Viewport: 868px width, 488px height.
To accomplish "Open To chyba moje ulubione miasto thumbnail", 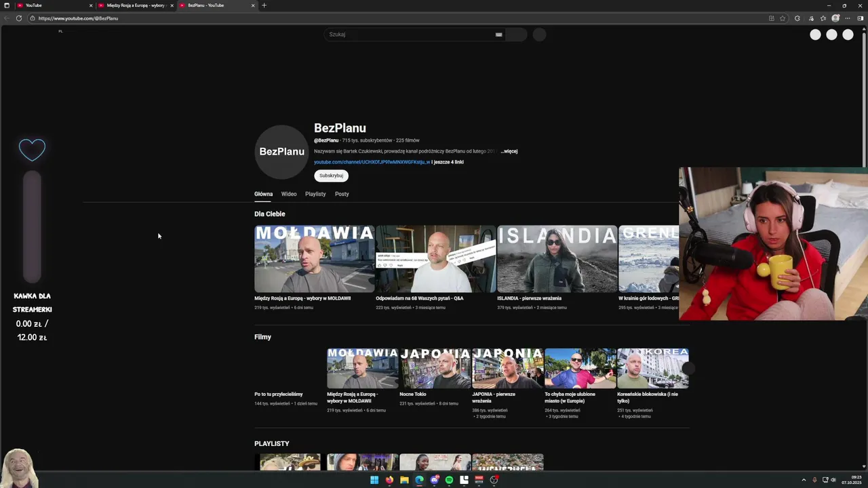I will coord(580,368).
